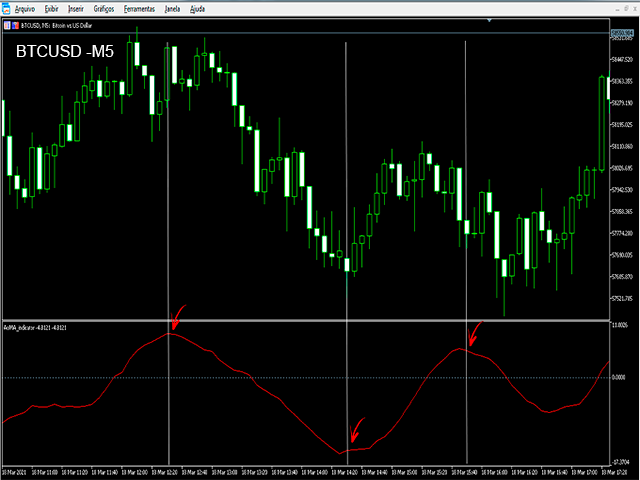Click the first icon in chart header

coord(7,26)
